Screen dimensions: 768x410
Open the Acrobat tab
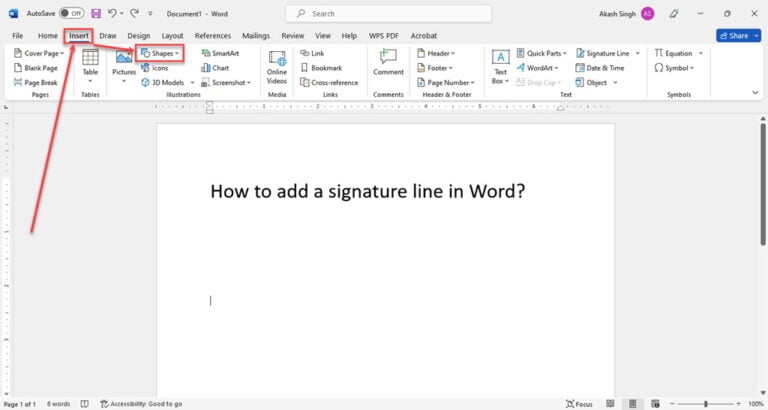click(x=424, y=36)
